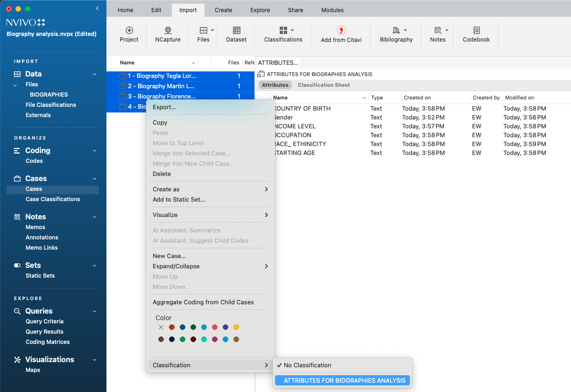The width and height of the screenshot is (571, 392).
Task: Choose ATTRIBUTES FOR BIOGRAPHIES ANALYSIS classification
Action: tap(344, 380)
